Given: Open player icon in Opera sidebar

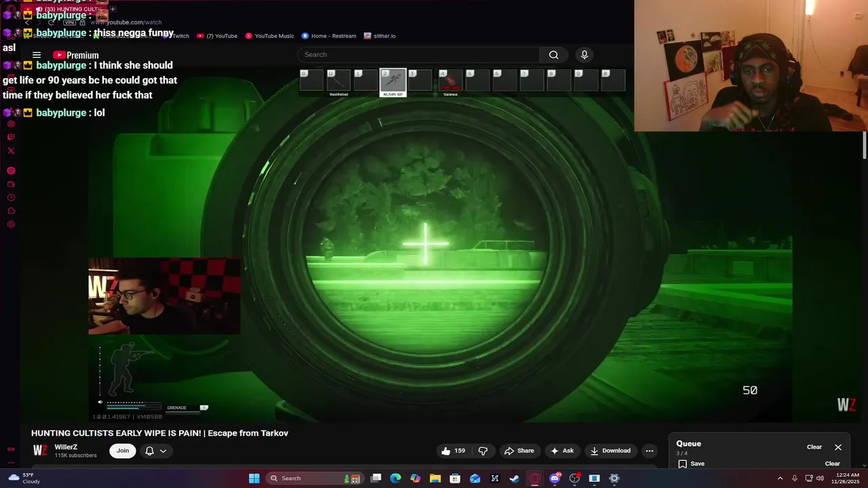Looking at the screenshot, I should (11, 171).
